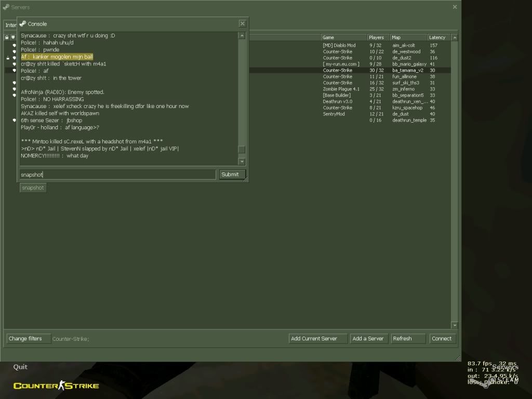Image resolution: width=532 pixels, height=399 pixels.
Task: Select the ba_tamama_v2 server row
Action: (350, 70)
